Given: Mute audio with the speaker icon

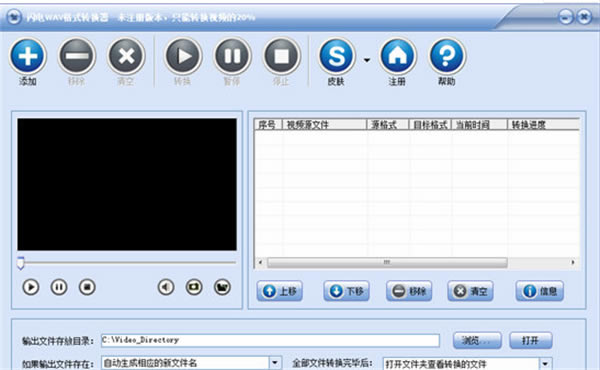Looking at the screenshot, I should pyautogui.click(x=166, y=287).
